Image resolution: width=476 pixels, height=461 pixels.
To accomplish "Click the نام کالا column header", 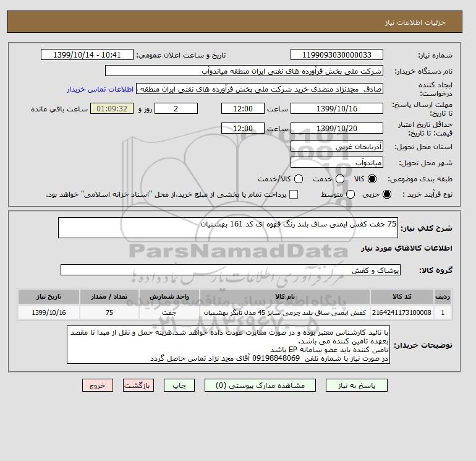I will click(x=285, y=296).
